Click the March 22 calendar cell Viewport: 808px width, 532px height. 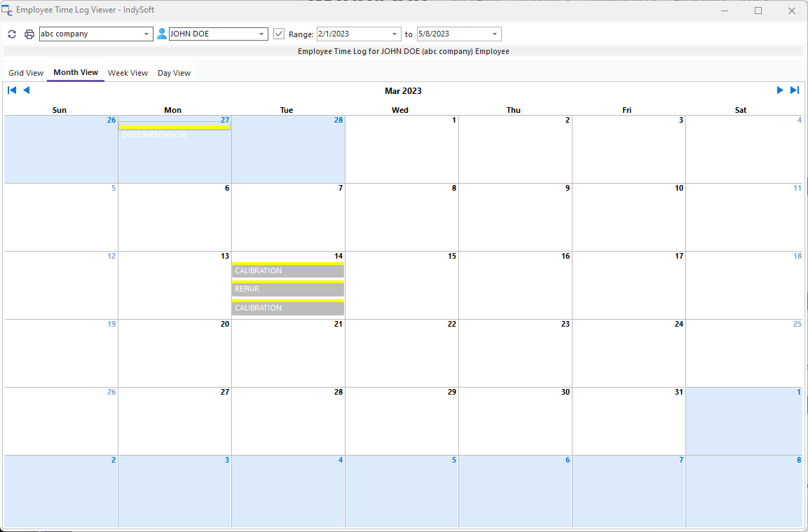(402, 357)
